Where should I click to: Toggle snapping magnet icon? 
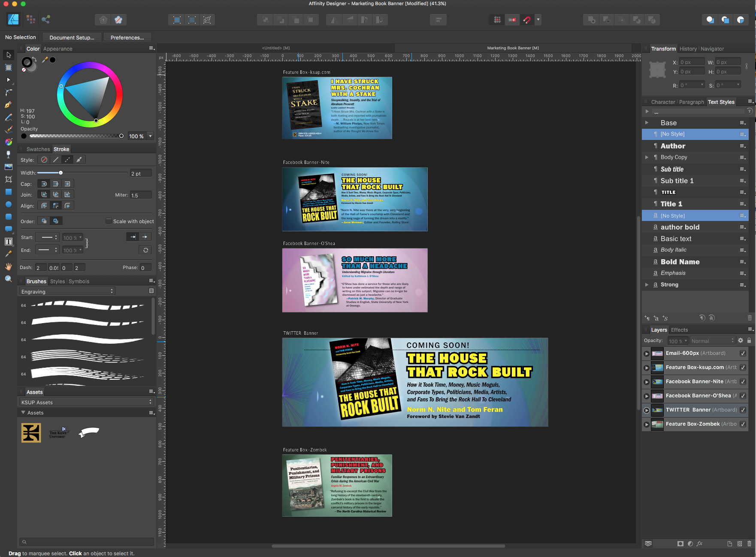point(527,20)
